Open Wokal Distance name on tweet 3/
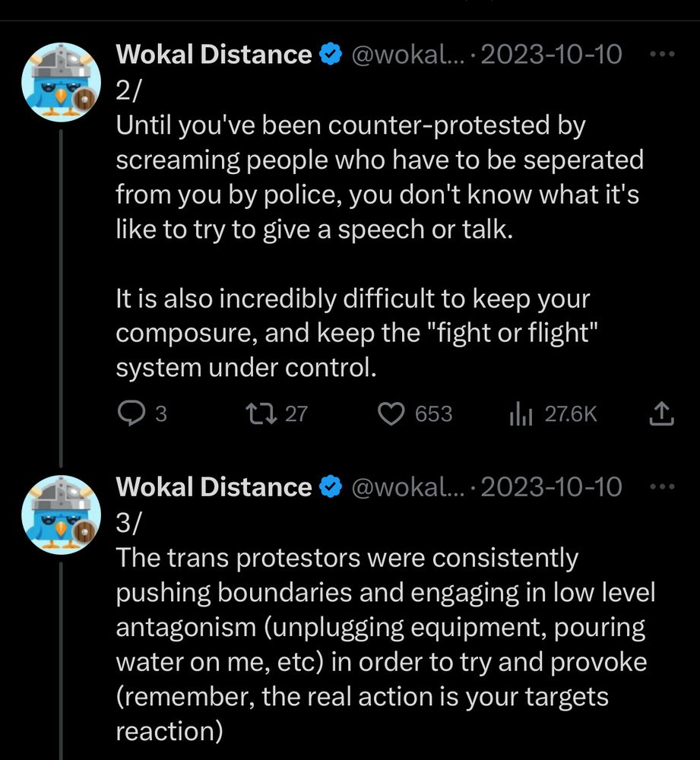 coord(214,487)
